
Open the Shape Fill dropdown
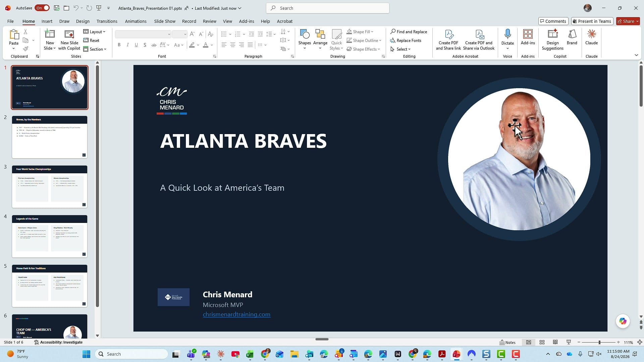point(360,32)
